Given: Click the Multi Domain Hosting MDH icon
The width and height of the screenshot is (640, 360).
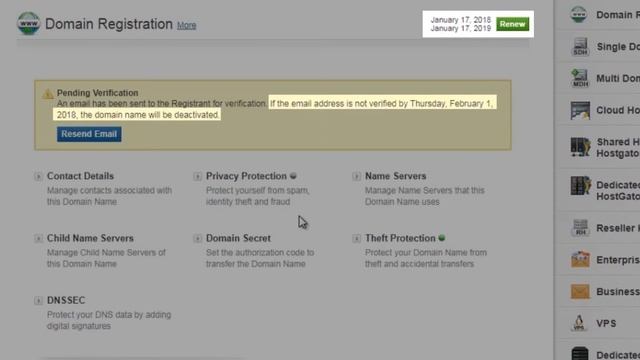Looking at the screenshot, I should coord(580,78).
